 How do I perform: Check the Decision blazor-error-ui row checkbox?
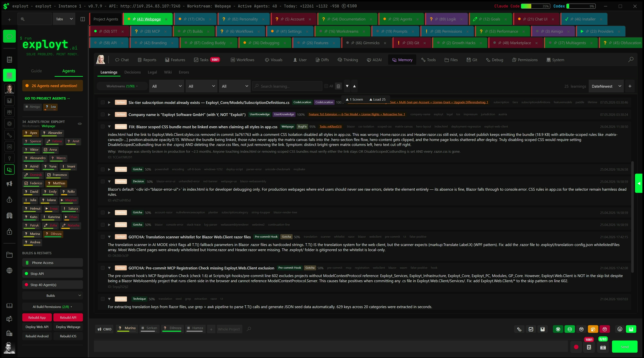pyautogui.click(x=102, y=182)
